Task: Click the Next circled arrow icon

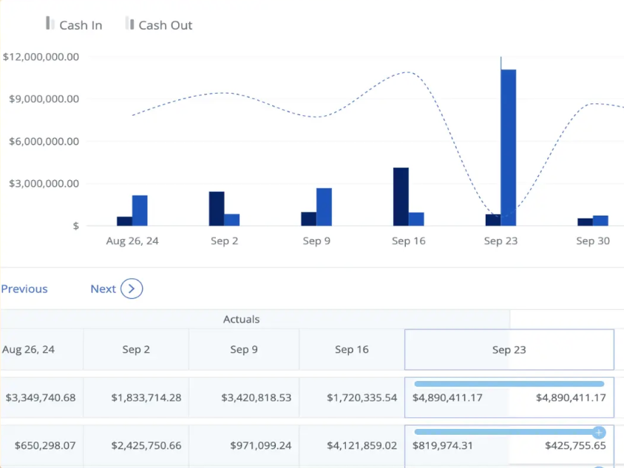Action: [132, 289]
